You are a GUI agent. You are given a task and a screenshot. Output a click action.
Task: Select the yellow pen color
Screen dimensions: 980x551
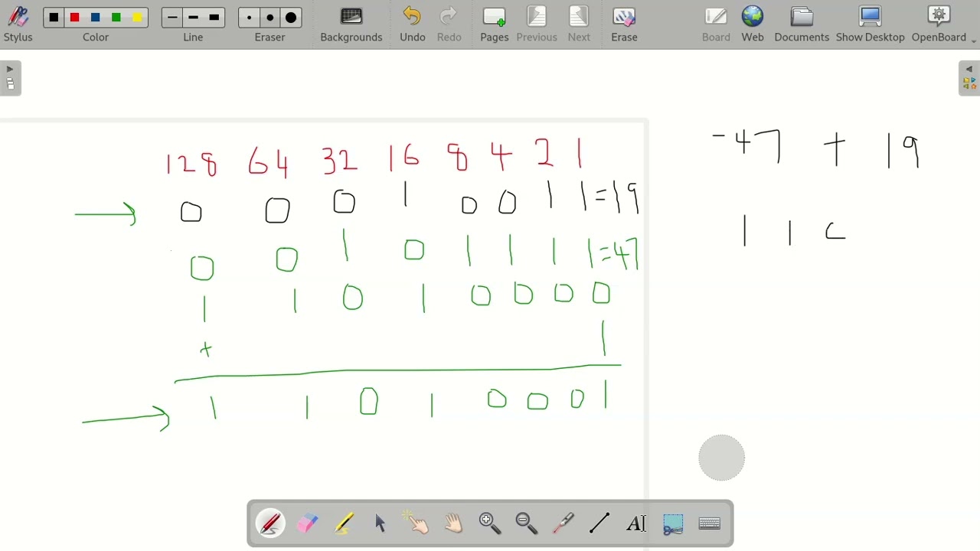pyautogui.click(x=138, y=18)
